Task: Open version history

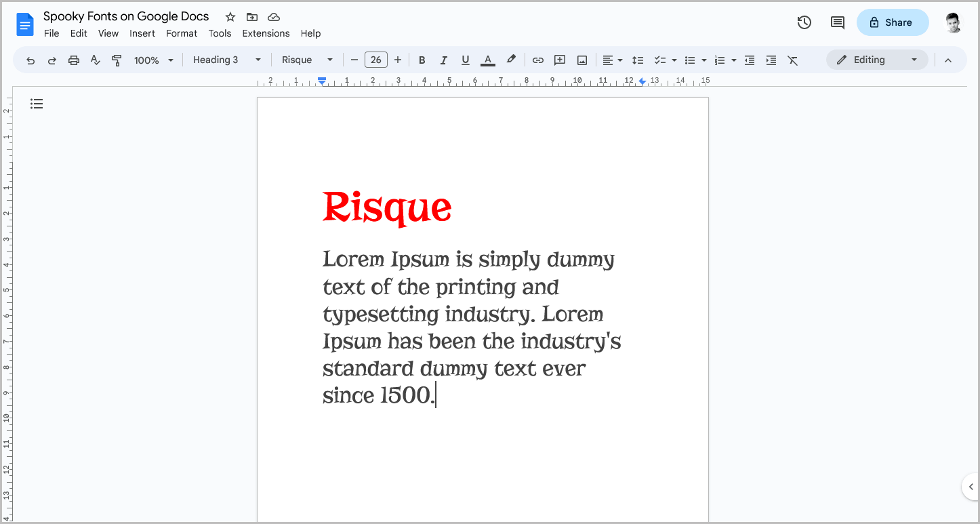Action: 804,22
